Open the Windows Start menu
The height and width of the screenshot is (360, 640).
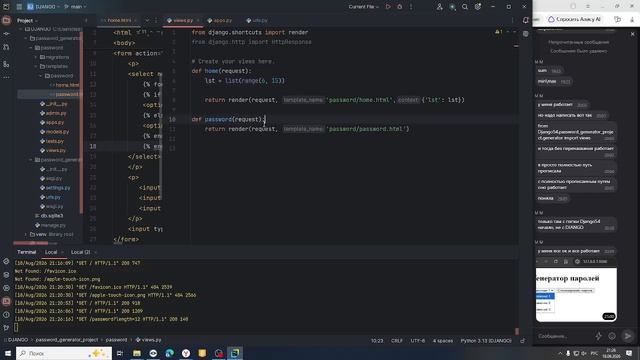(8, 353)
